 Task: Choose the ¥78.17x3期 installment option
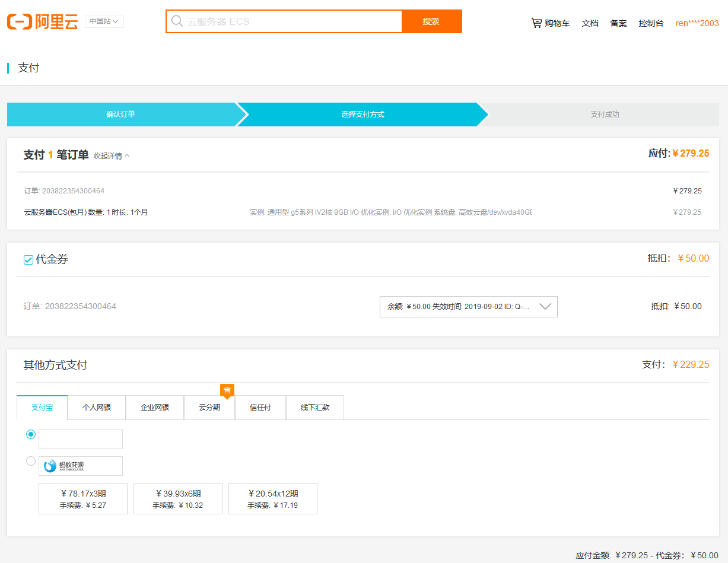coord(83,498)
